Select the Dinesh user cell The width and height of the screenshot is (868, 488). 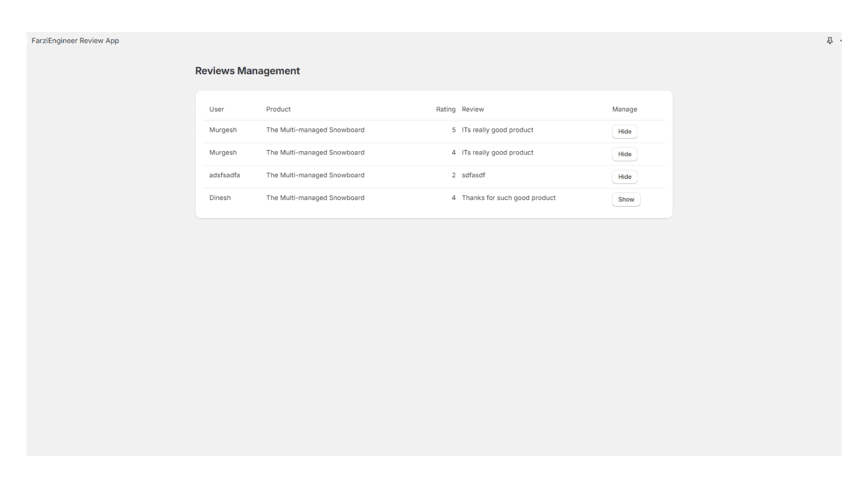(220, 198)
